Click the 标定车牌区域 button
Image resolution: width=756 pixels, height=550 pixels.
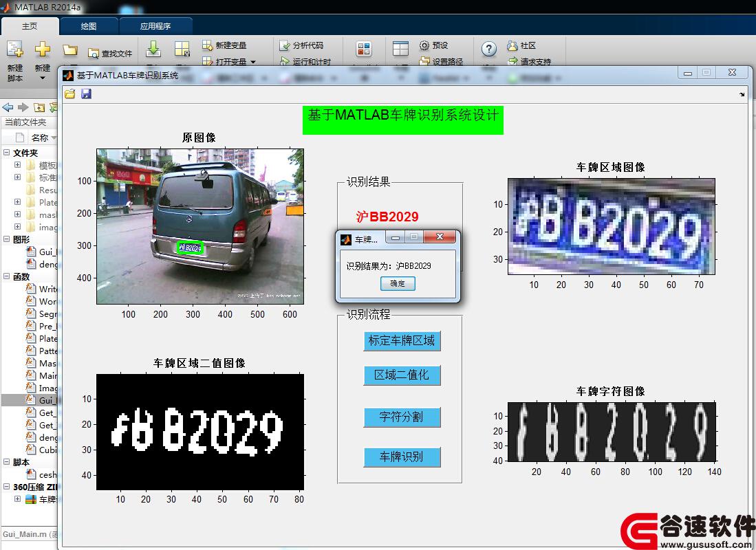[402, 341]
